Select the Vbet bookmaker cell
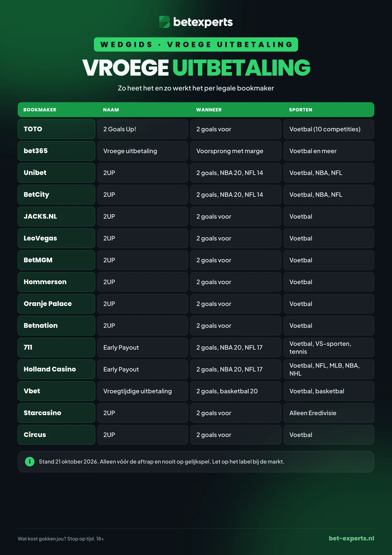392x555 pixels. (56, 391)
